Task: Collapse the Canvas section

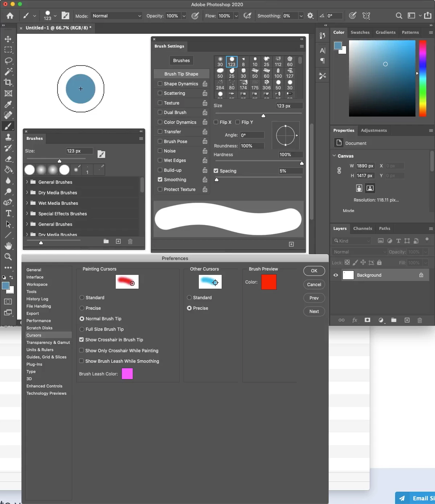Action: click(334, 156)
